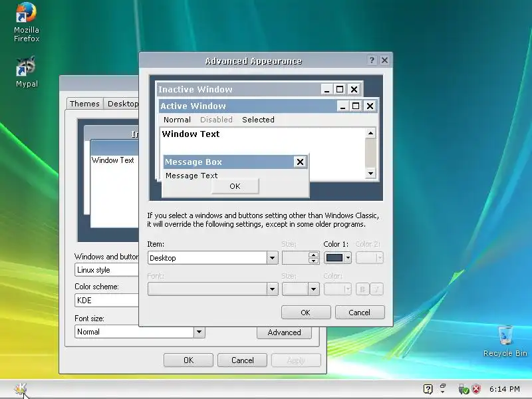Open the Color 1 swatch picker
This screenshot has width=532, height=399.
tap(338, 258)
